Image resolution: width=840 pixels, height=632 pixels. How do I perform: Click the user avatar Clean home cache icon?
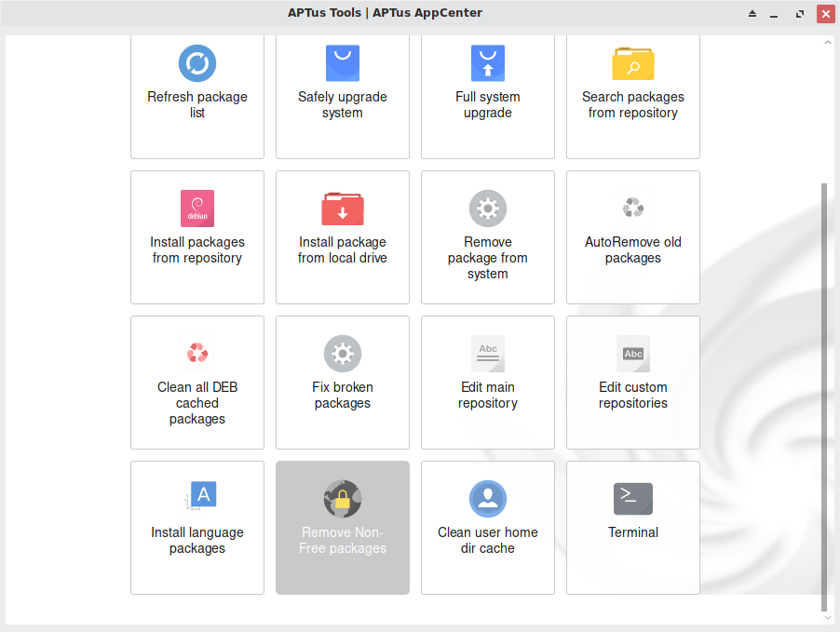tap(487, 499)
